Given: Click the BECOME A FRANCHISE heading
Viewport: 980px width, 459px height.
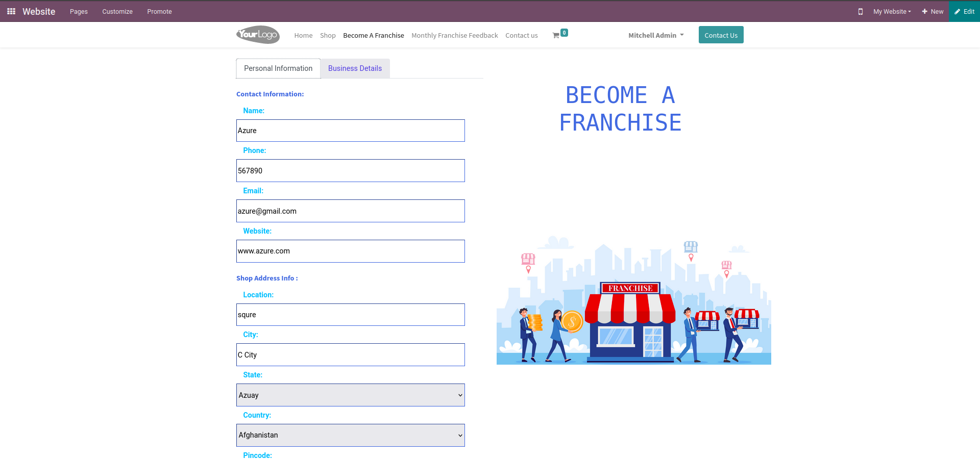Looking at the screenshot, I should tap(620, 109).
